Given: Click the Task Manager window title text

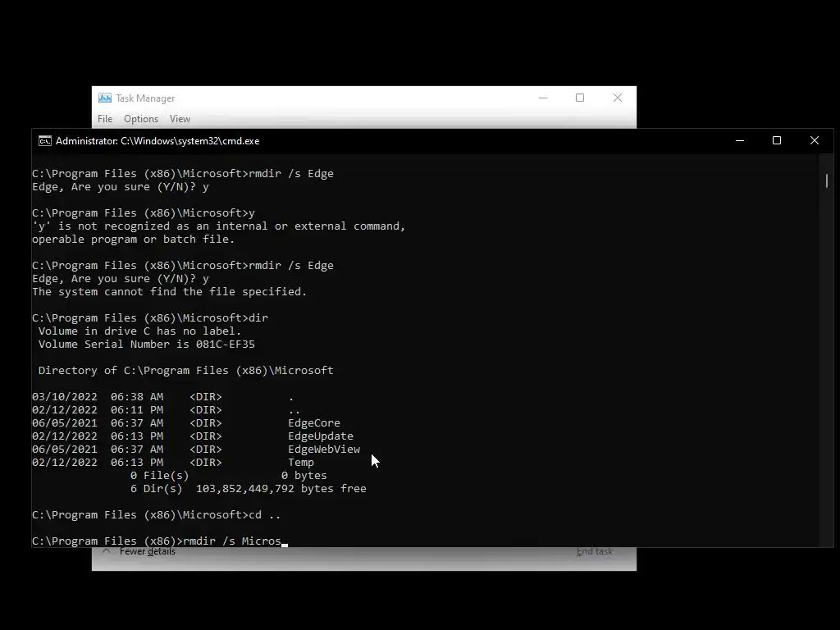Looking at the screenshot, I should [145, 98].
